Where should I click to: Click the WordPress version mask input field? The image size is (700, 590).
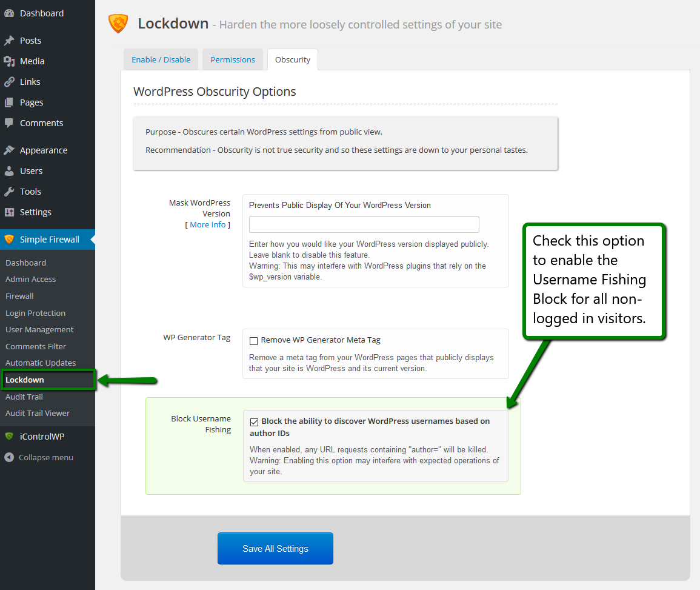click(x=364, y=224)
